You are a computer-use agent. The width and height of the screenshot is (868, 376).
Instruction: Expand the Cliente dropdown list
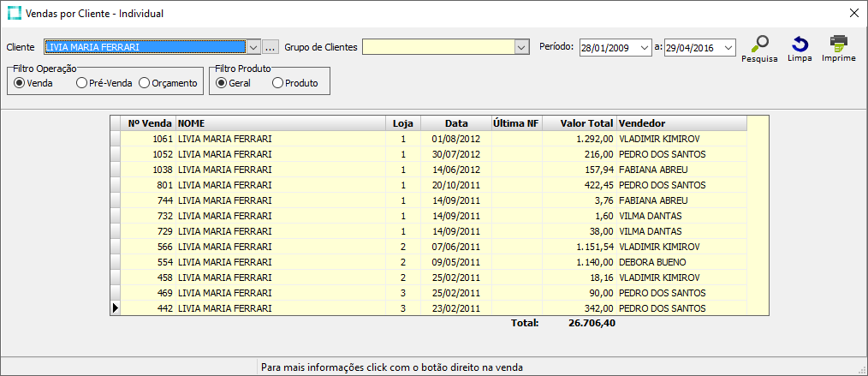click(x=253, y=47)
